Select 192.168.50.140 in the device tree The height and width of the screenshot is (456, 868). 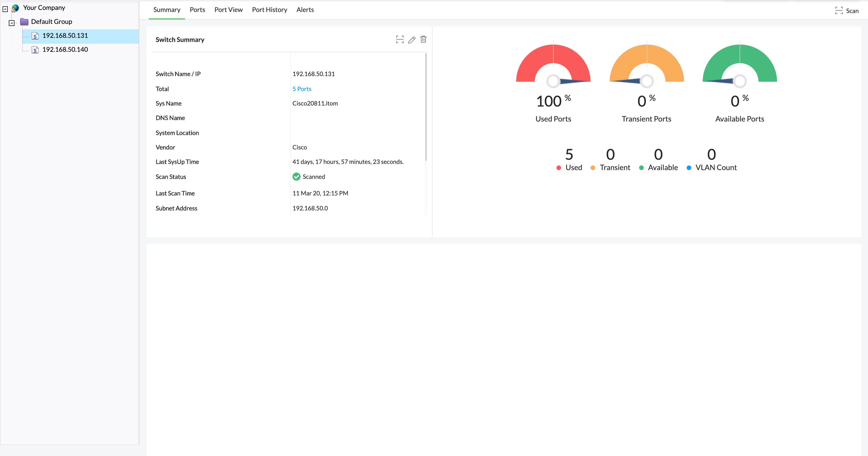point(65,50)
